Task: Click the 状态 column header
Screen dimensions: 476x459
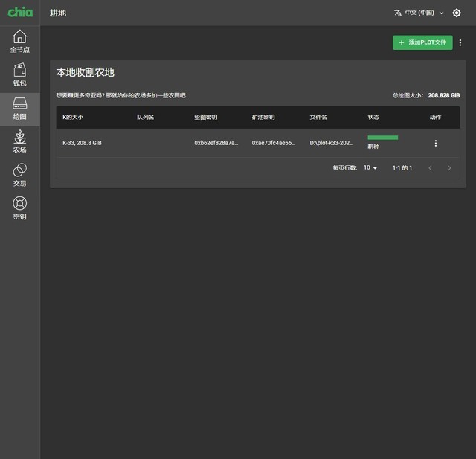Action: (x=373, y=118)
